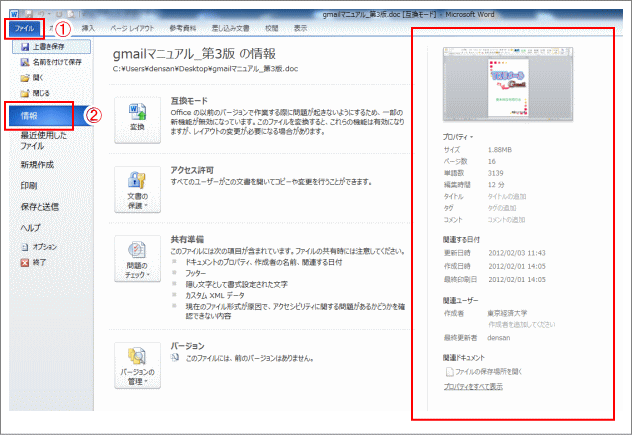Select 新規作成 in the menu
Viewport: 632px width, 435px height.
pyautogui.click(x=37, y=164)
